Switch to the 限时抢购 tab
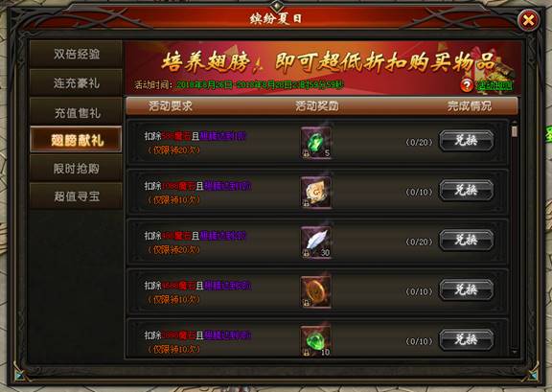Viewport: 552px width, 392px height. click(x=76, y=169)
